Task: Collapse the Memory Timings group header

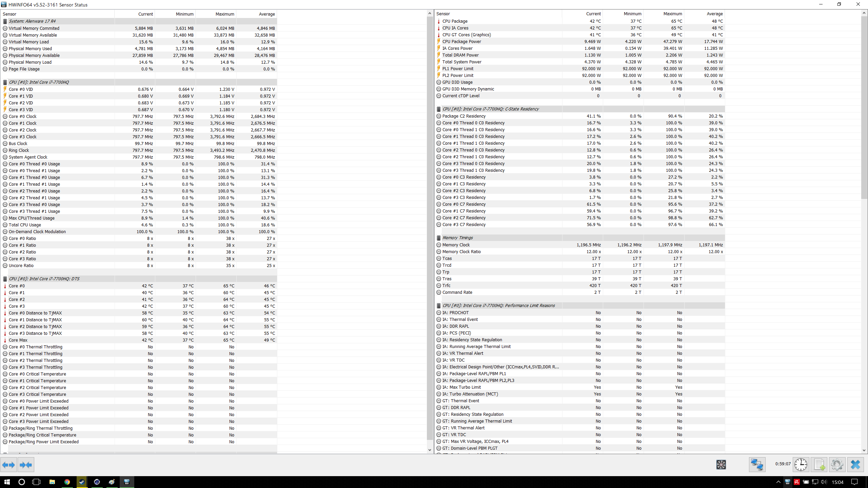Action: coord(457,238)
